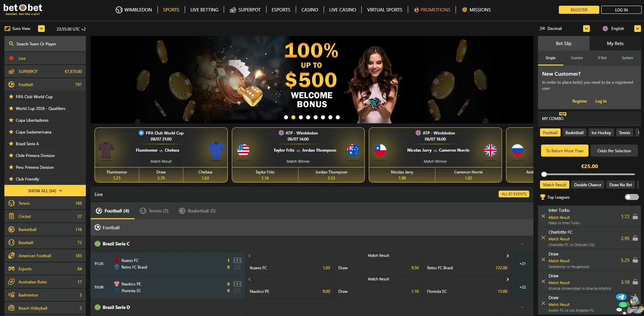Select the second banner carousel dot
The height and width of the screenshot is (316, 644).
[x=293, y=117]
